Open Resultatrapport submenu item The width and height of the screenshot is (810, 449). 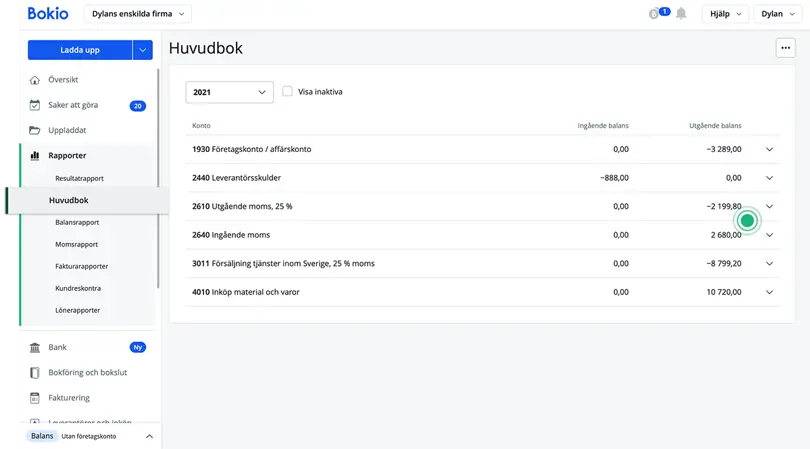point(79,178)
